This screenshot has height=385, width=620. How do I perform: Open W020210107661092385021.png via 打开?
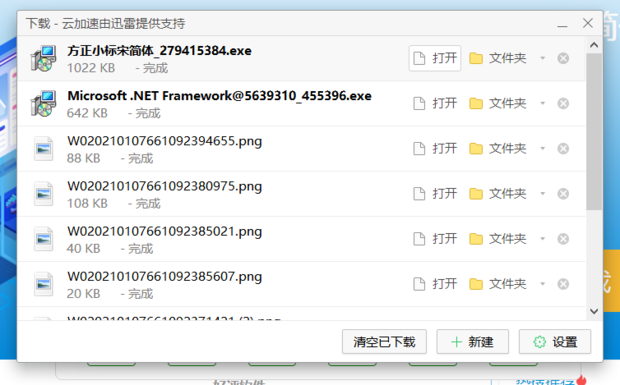[435, 238]
